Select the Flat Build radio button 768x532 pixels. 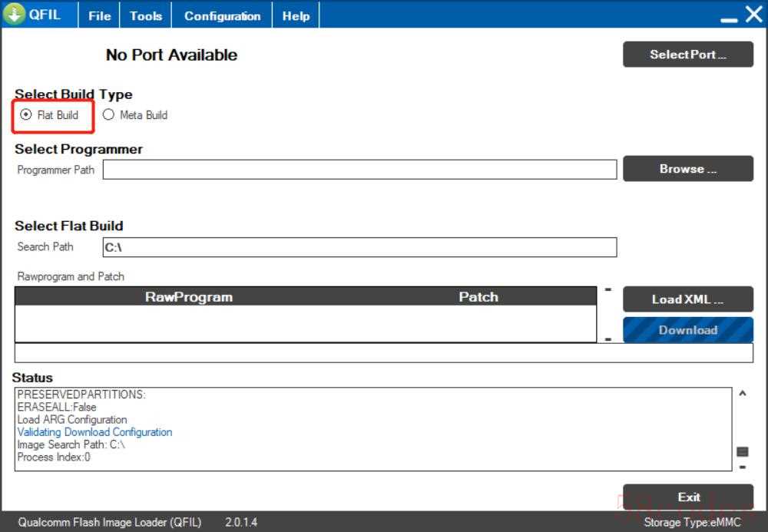[x=27, y=115]
